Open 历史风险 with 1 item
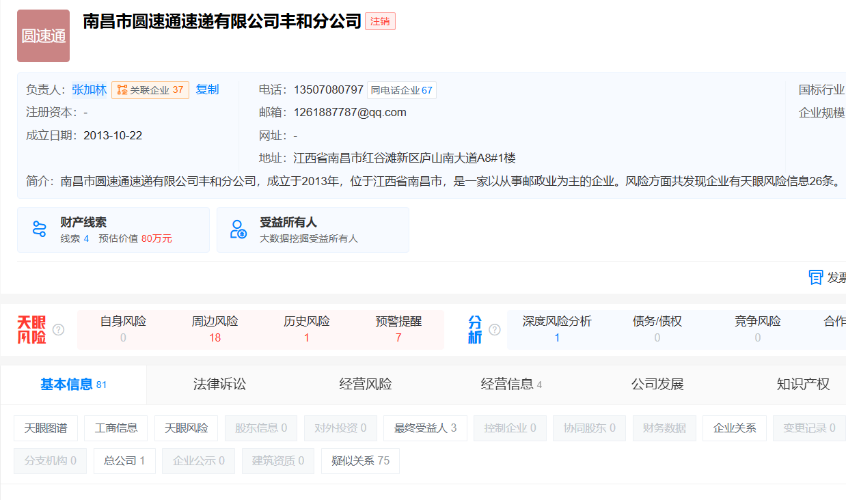This screenshot has width=846, height=500. (306, 330)
